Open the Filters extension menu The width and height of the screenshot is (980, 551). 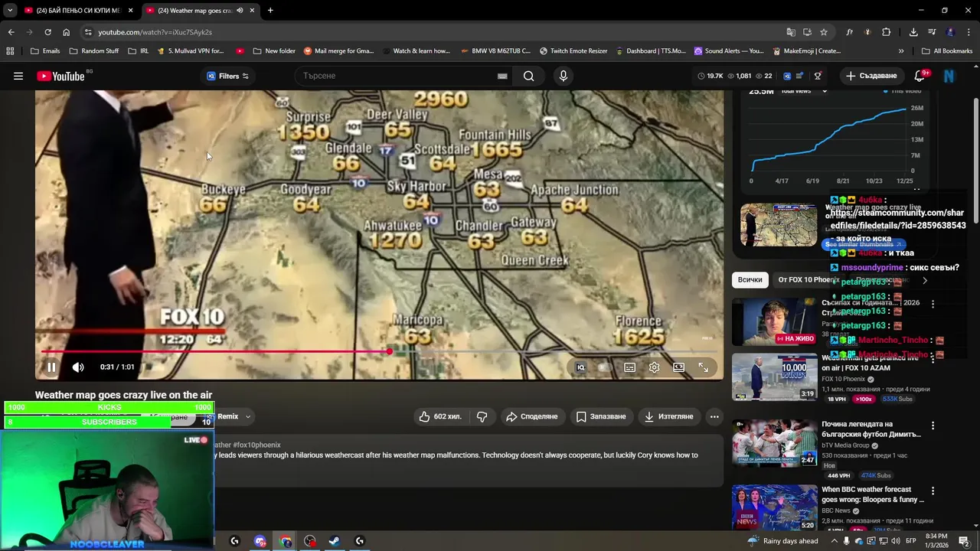point(227,76)
